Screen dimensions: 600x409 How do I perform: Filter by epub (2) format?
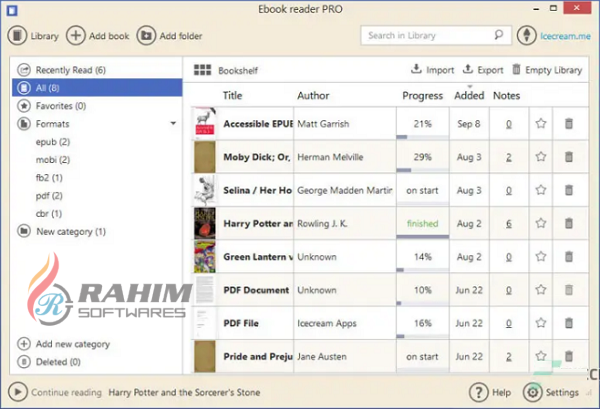[x=53, y=142]
